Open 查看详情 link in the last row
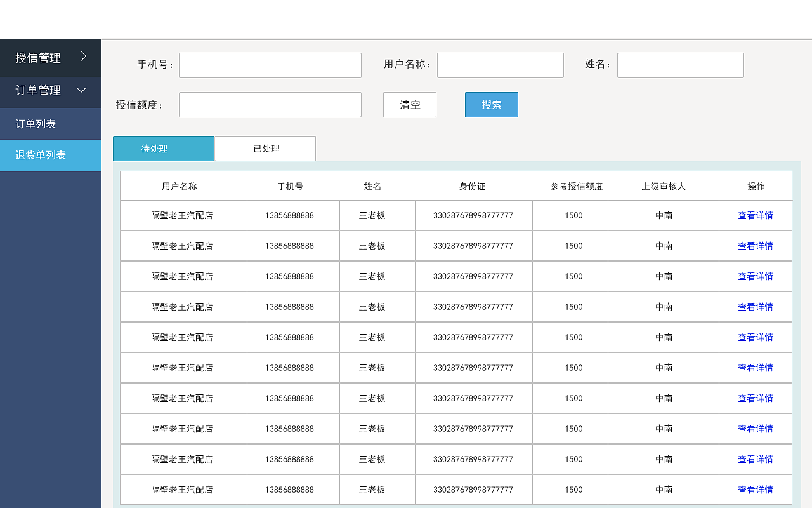The height and width of the screenshot is (508, 812). pyautogui.click(x=756, y=490)
